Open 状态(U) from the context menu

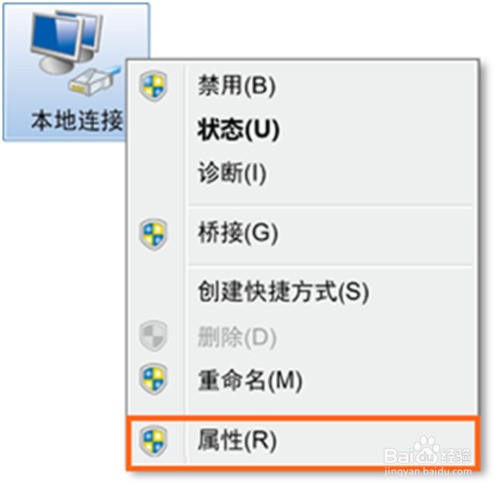point(302,129)
